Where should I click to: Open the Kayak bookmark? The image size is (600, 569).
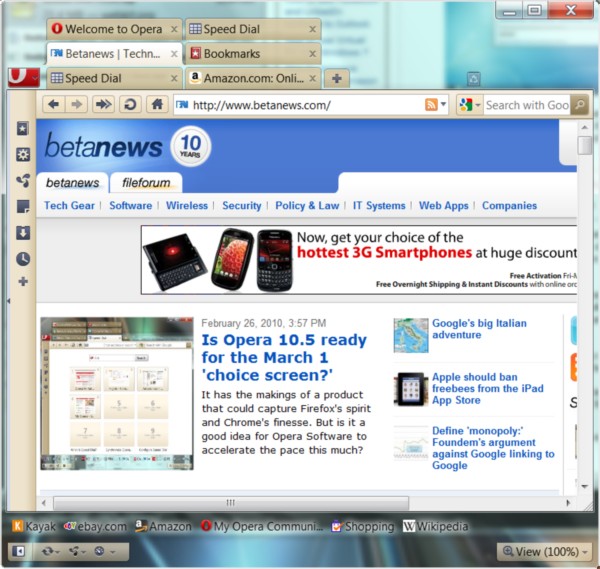[x=34, y=527]
